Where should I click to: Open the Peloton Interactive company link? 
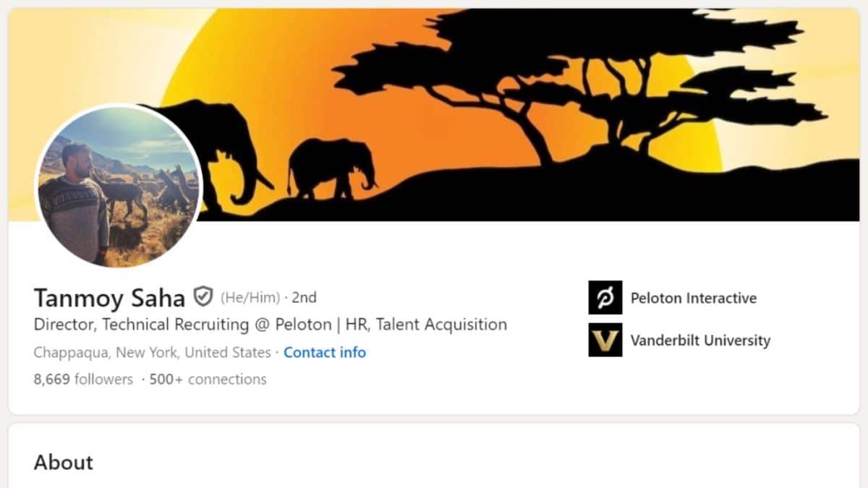click(x=694, y=298)
